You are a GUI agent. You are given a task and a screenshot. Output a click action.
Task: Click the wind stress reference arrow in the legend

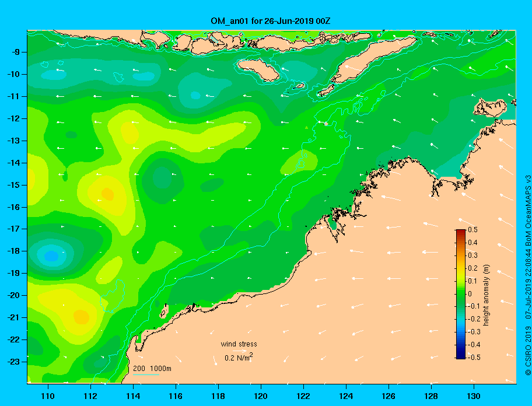pyautogui.click(x=240, y=351)
